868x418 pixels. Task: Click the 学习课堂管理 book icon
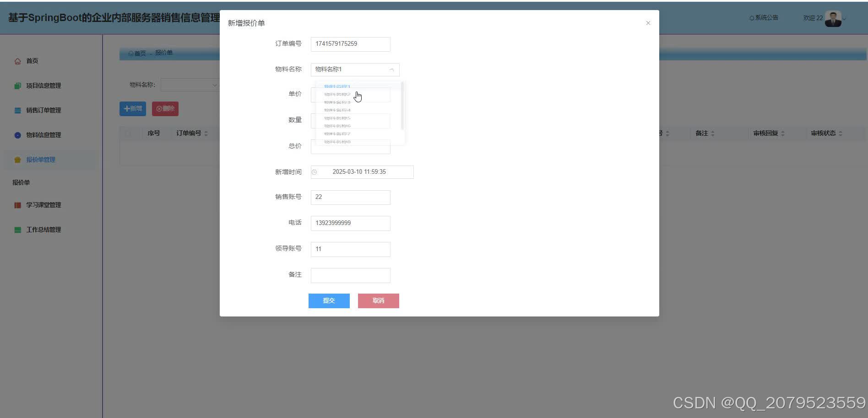pos(17,205)
